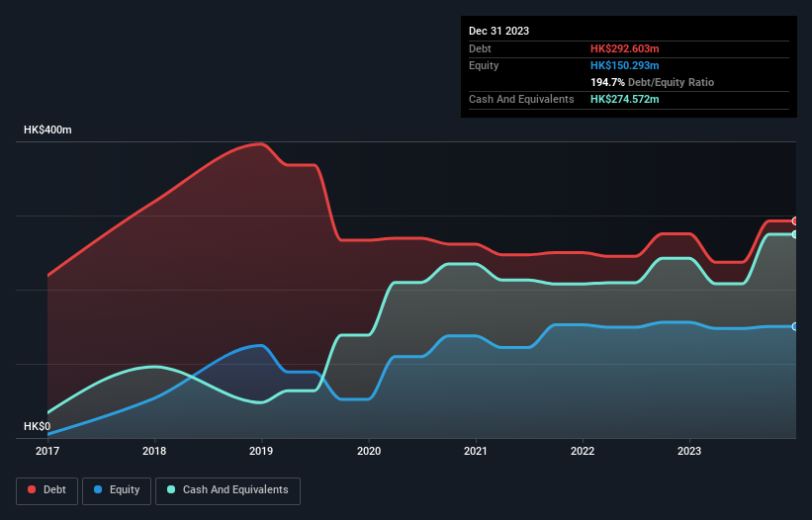Click the 2018 x-axis label
This screenshot has height=520, width=812.
[154, 451]
